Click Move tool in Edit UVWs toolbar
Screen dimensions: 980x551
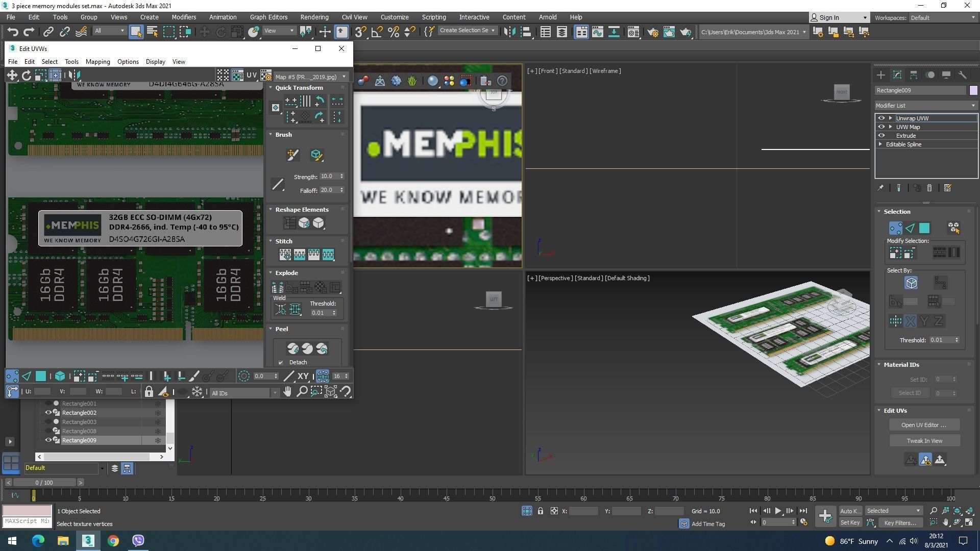[x=12, y=76]
